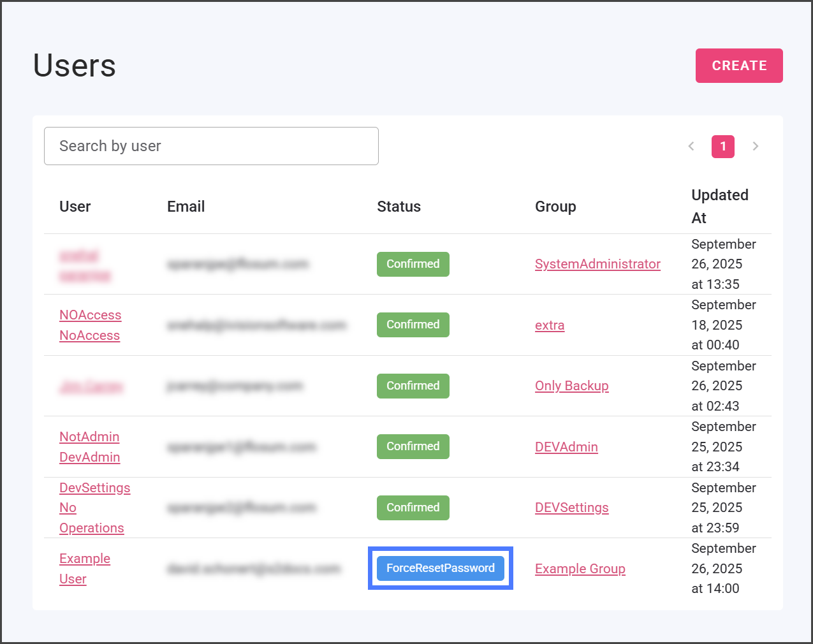Open the Only Backup group

click(571, 386)
